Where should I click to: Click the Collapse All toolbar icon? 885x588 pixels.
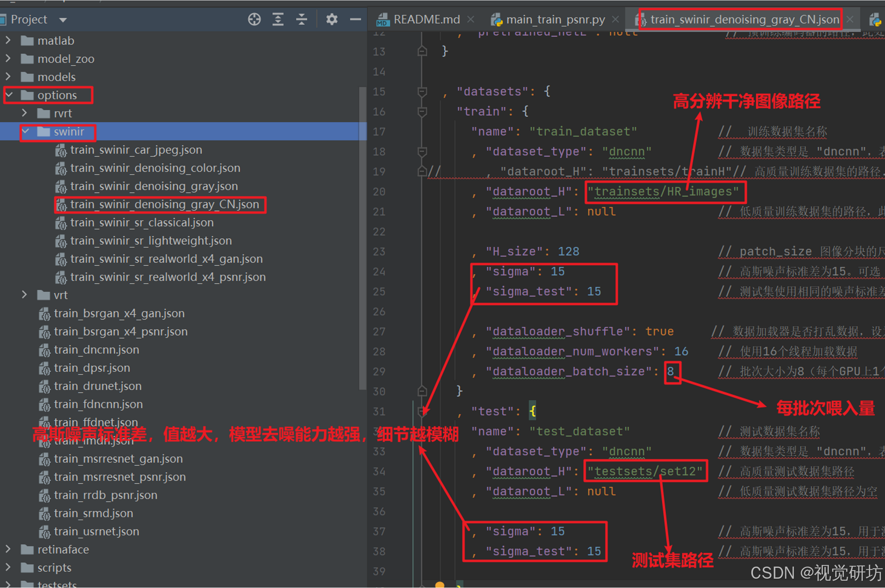coord(302,19)
